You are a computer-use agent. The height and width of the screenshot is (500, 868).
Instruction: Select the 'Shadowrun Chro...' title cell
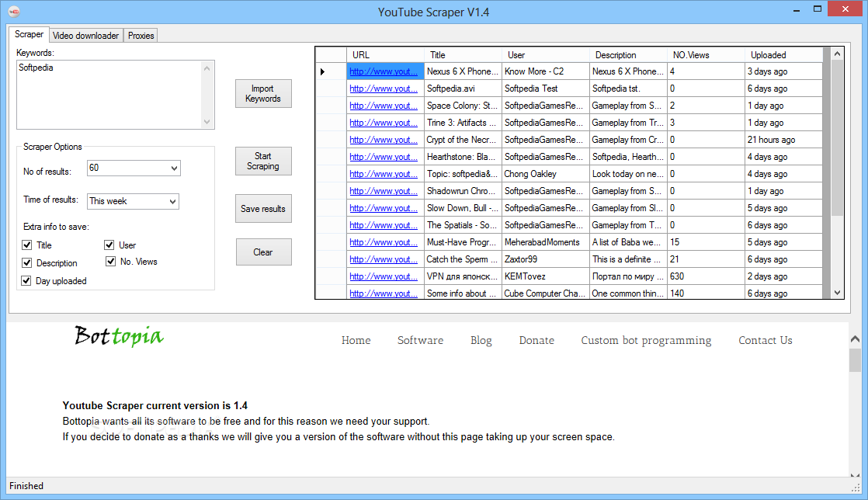coord(463,191)
